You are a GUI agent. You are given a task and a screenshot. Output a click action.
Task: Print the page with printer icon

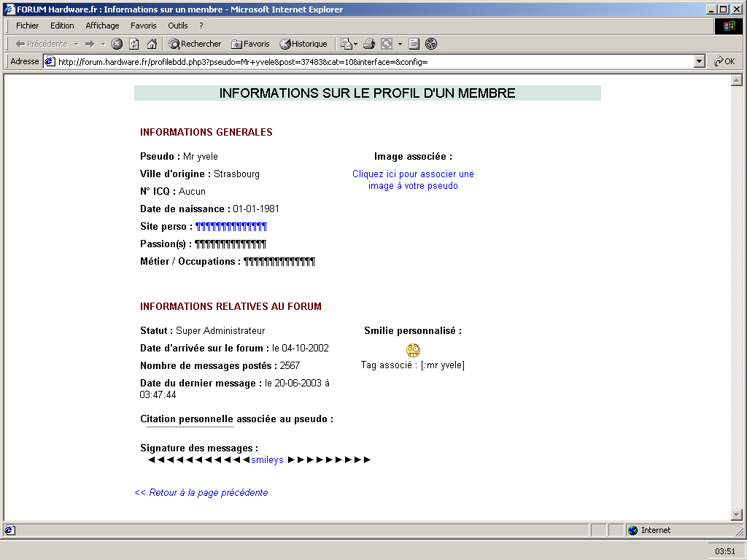pyautogui.click(x=368, y=44)
